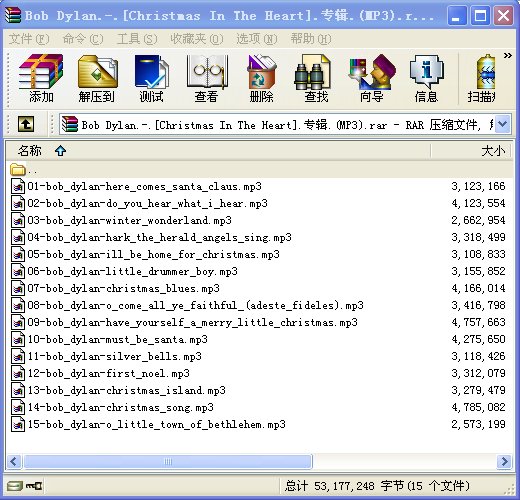The height and width of the screenshot is (500, 520).
Task: Select 05-bob_dylan-ill_be_home_for_christmas.mp3
Action: point(153,254)
